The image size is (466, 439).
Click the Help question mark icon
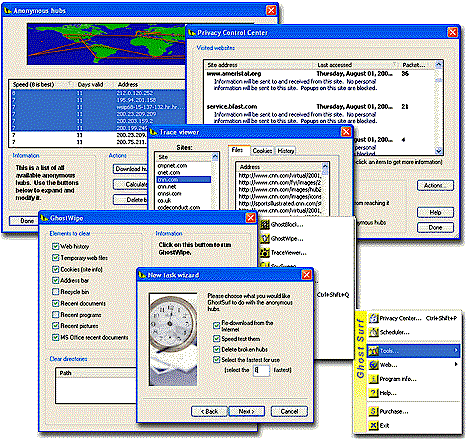[x=374, y=393]
